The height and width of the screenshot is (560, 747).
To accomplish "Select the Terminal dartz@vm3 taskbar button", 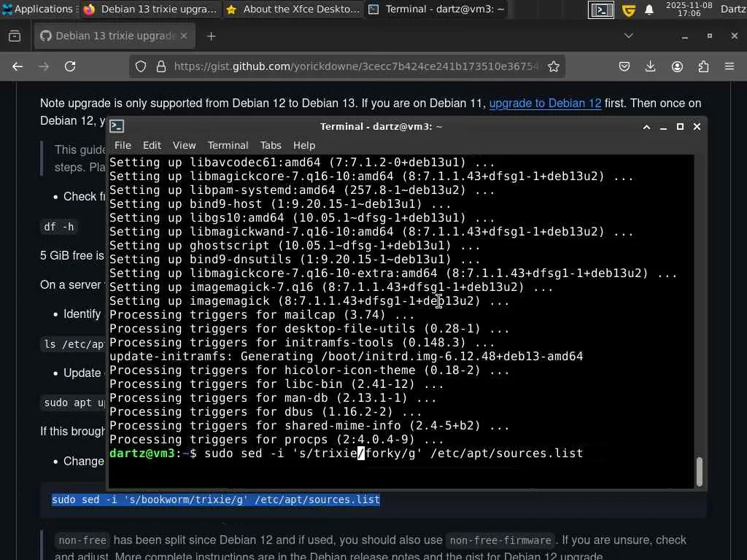I will [x=438, y=9].
